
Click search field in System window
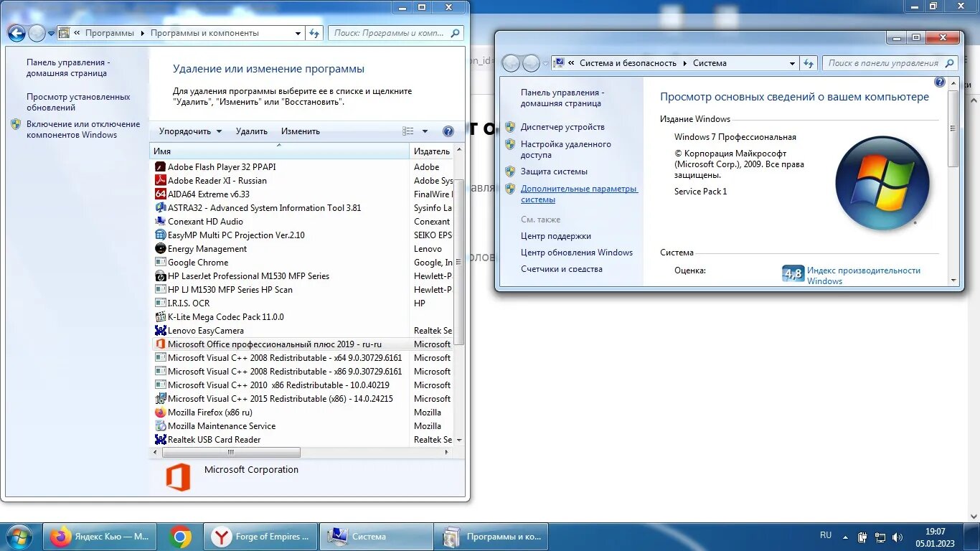pyautogui.click(x=890, y=63)
